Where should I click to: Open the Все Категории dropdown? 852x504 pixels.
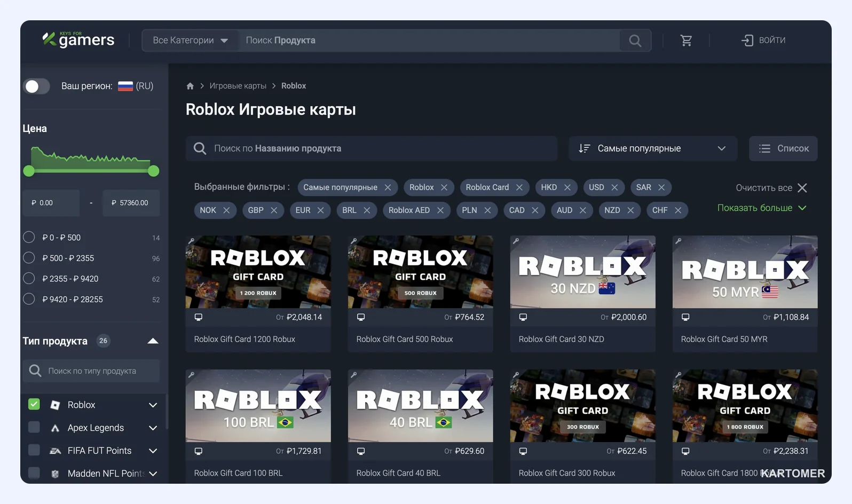pyautogui.click(x=191, y=41)
